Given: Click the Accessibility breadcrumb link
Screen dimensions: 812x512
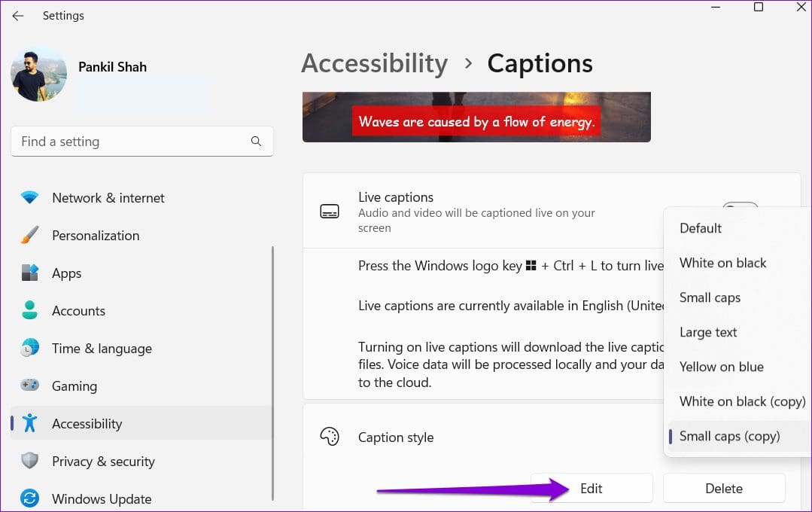Looking at the screenshot, I should 375,64.
